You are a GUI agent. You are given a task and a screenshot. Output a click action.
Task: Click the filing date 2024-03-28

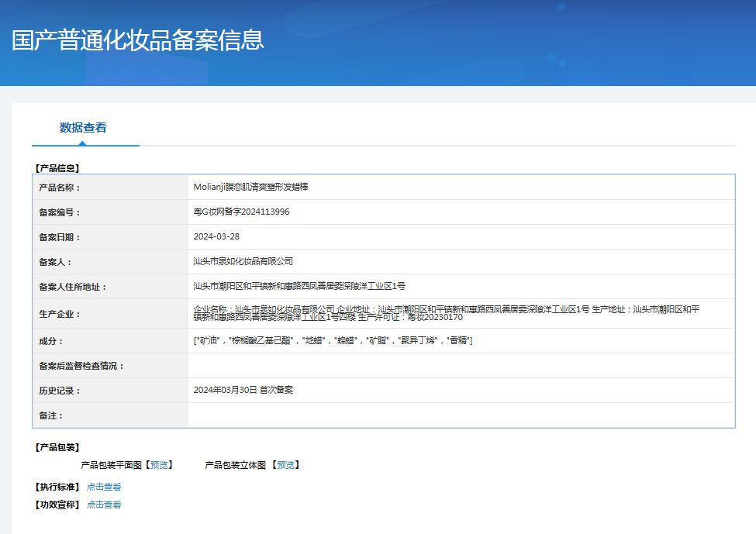[x=216, y=236]
